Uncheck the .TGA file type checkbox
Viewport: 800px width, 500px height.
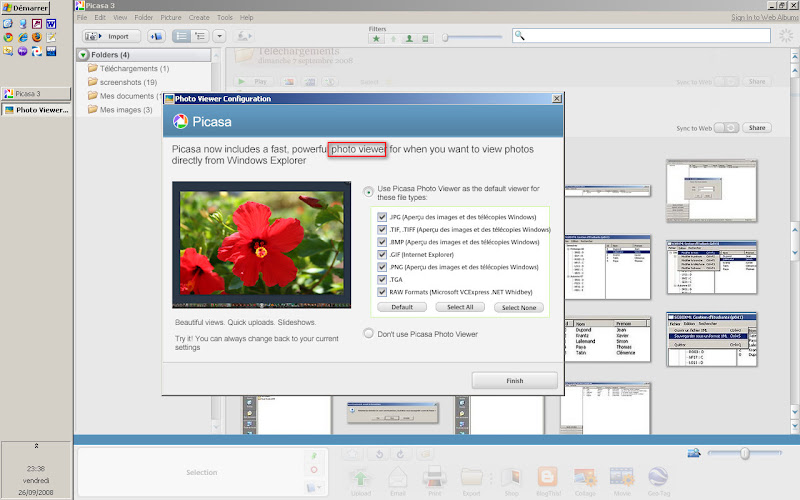(x=382, y=280)
